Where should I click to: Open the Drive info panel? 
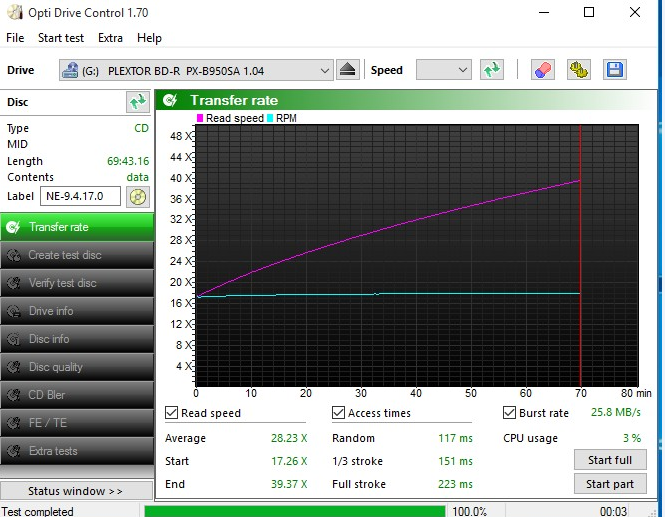point(77,311)
